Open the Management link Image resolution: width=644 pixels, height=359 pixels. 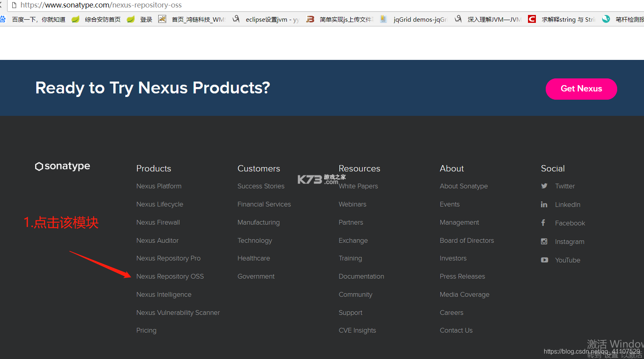coord(459,222)
